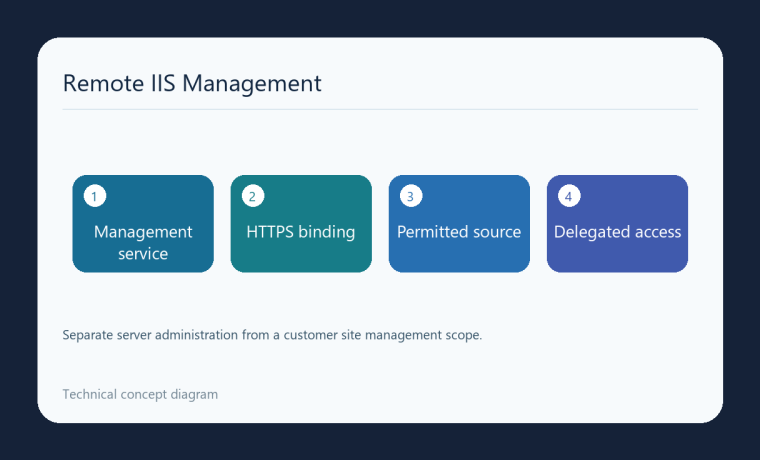Click the Technical concept diagram footer text
760x460 pixels.
coord(140,394)
